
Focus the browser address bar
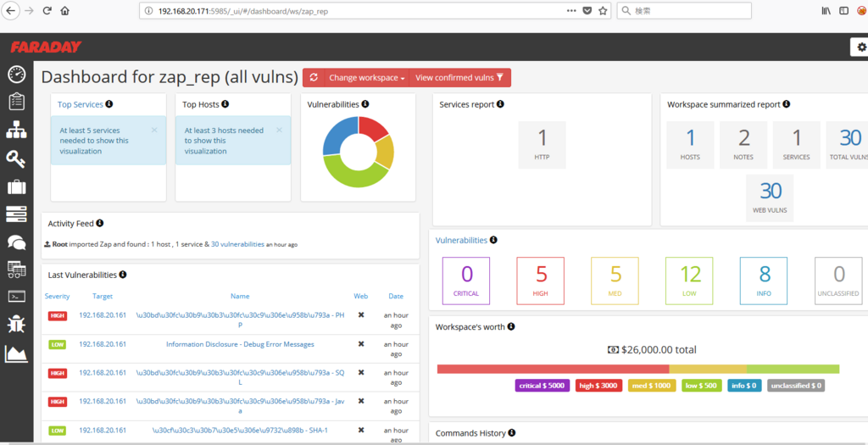click(354, 10)
